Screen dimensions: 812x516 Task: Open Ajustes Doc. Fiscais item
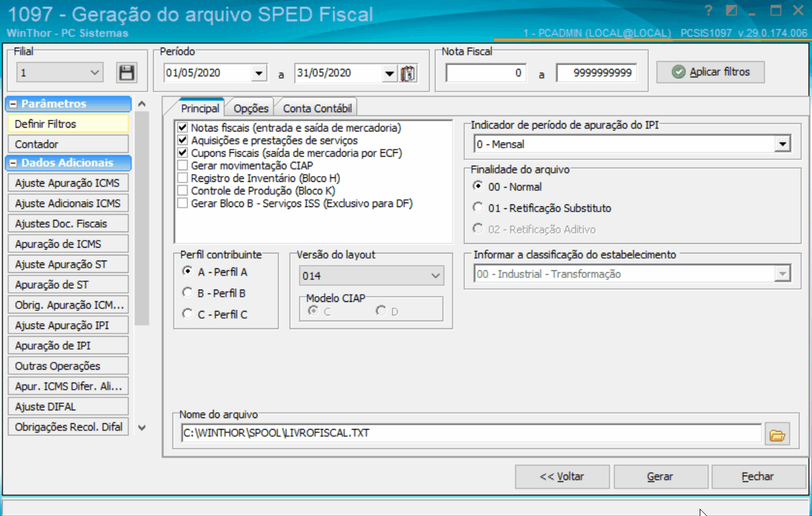[x=68, y=224]
